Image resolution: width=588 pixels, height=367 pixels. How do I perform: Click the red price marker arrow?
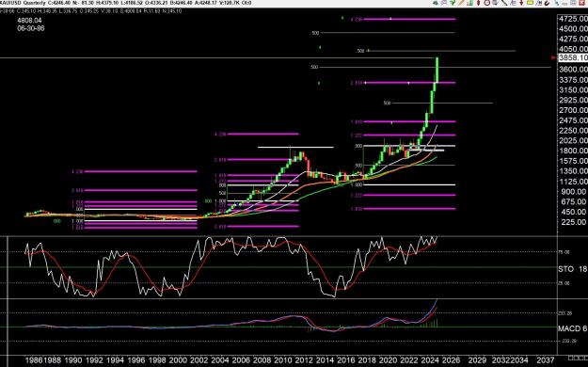pos(553,57)
